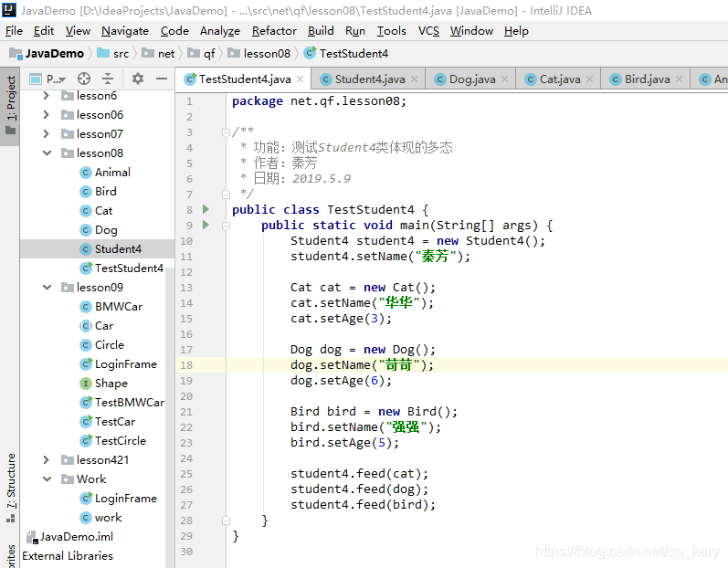This screenshot has height=568, width=728.
Task: Click lesson08 in the breadcrumb bar
Action: [x=259, y=54]
